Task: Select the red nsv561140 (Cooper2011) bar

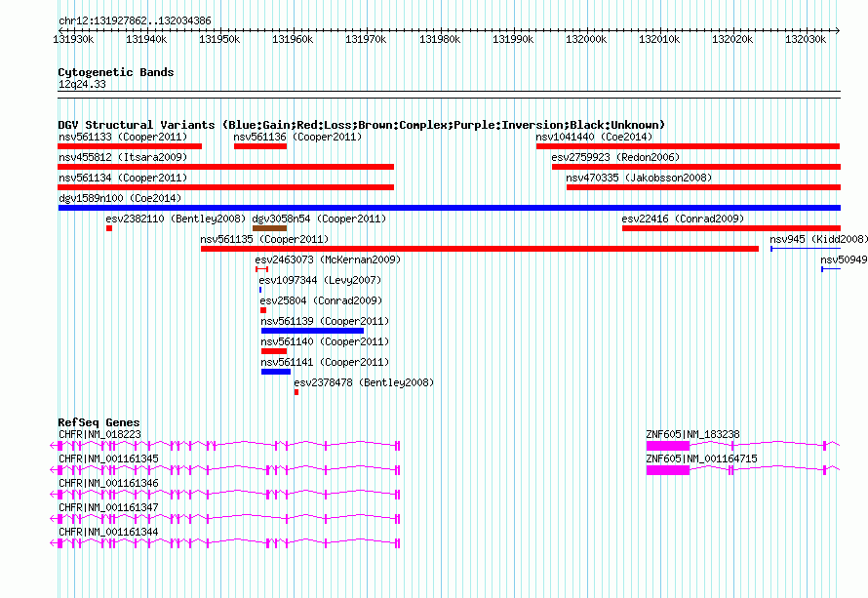Action: point(274,351)
